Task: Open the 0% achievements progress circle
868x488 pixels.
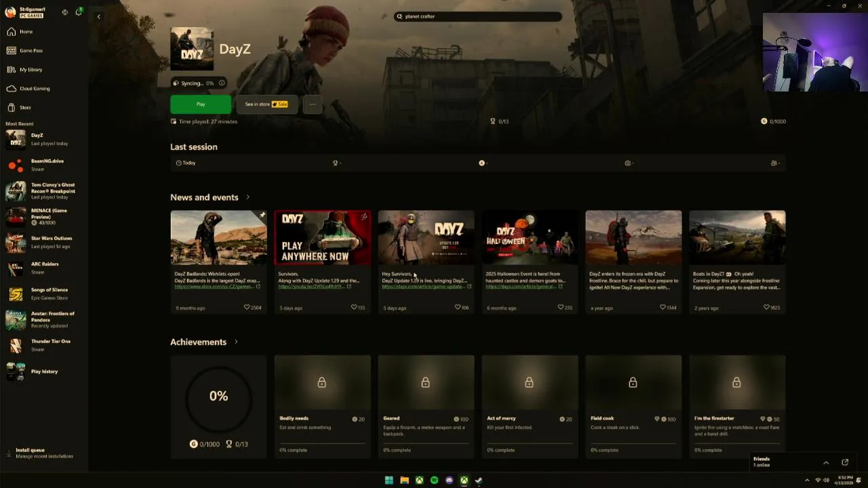Action: 218,396
